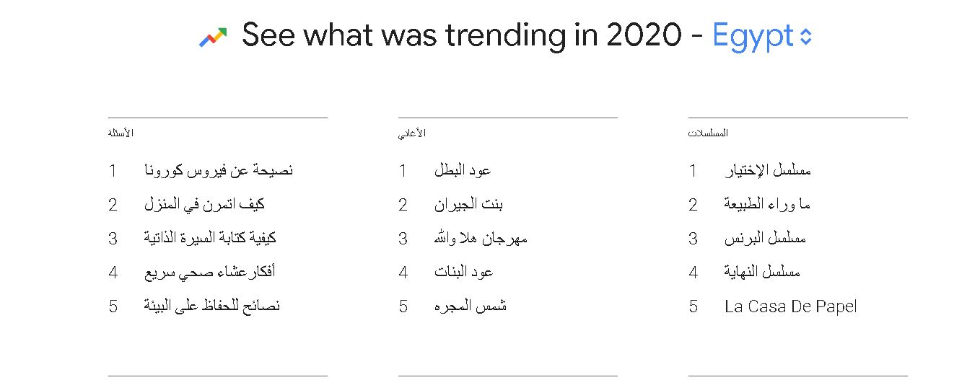Click the up-down chevron next to Egypt
Image resolution: width=980 pixels, height=380 pixels.
[x=806, y=36]
